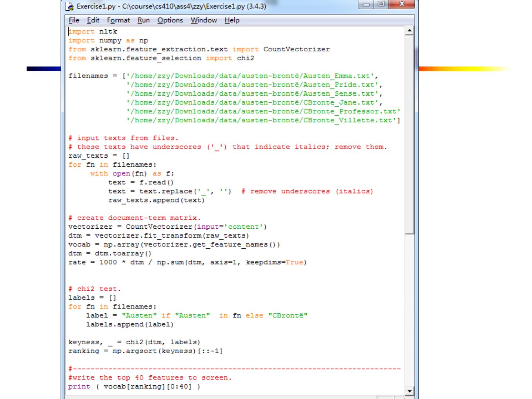Open the File menu
The width and height of the screenshot is (532, 399).
(x=74, y=20)
